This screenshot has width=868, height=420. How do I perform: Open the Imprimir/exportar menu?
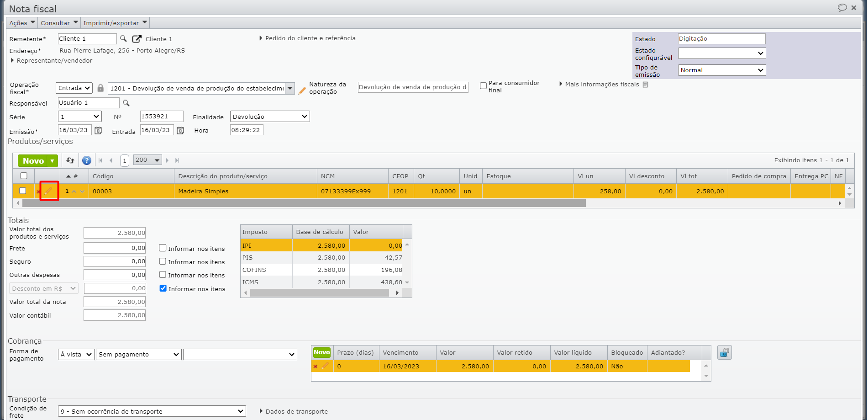pos(115,23)
